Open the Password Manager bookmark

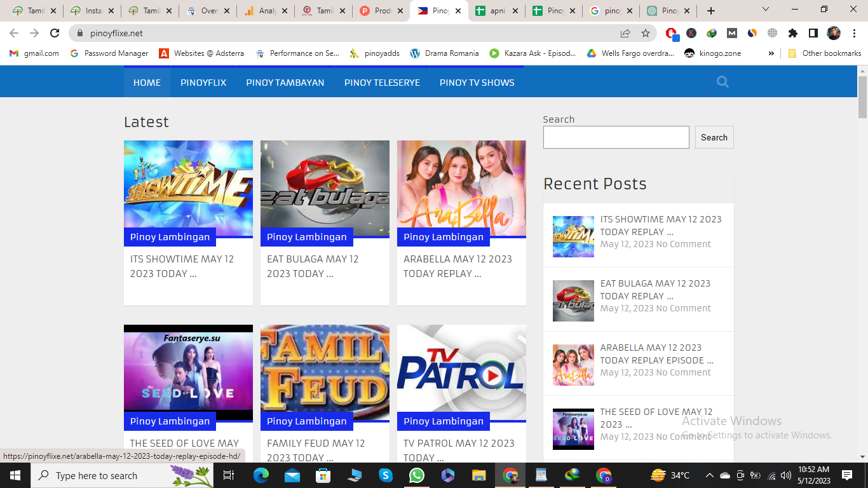[x=109, y=53]
